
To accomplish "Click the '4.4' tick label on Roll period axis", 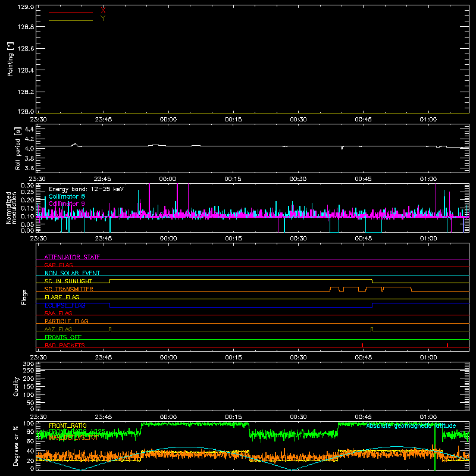I will (29, 129).
